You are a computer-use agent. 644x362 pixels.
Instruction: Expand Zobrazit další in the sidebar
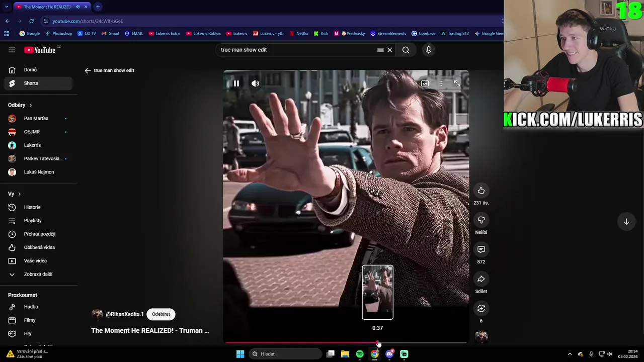point(38,274)
